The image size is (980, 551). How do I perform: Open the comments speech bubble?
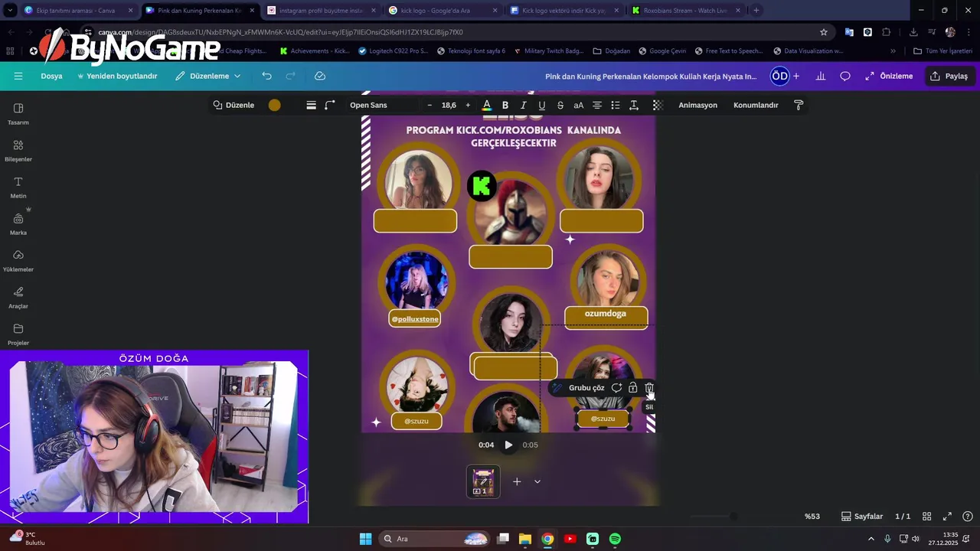tap(845, 76)
